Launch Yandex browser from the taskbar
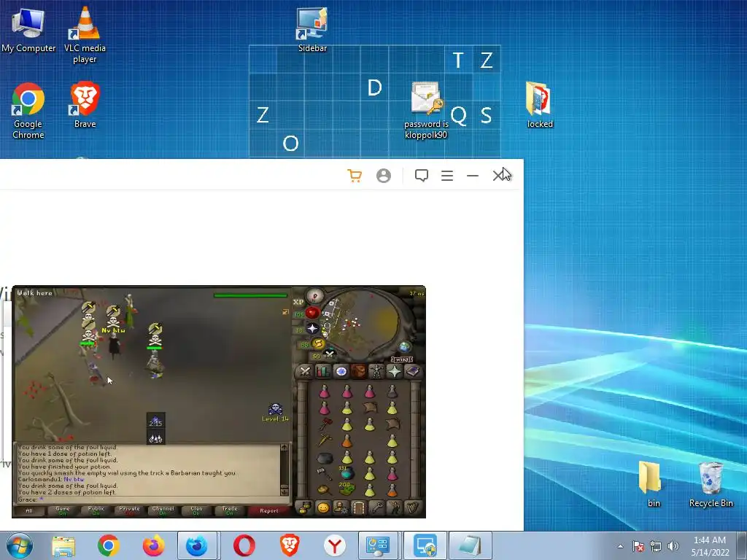This screenshot has height=560, width=747. (334, 545)
